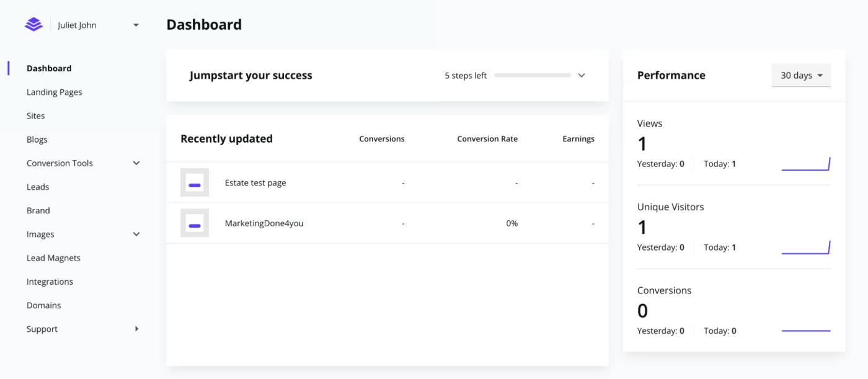Open the Integrations sidebar item

50,282
